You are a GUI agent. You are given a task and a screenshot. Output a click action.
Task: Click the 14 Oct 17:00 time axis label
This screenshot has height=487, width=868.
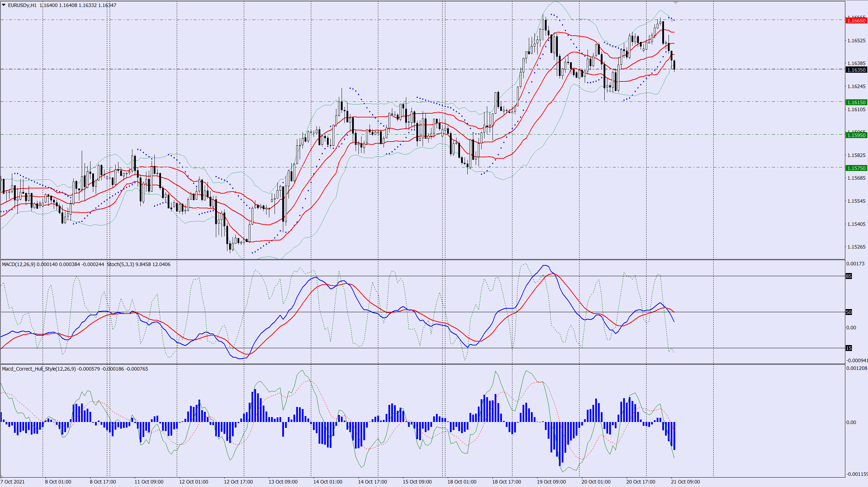pyautogui.click(x=372, y=482)
